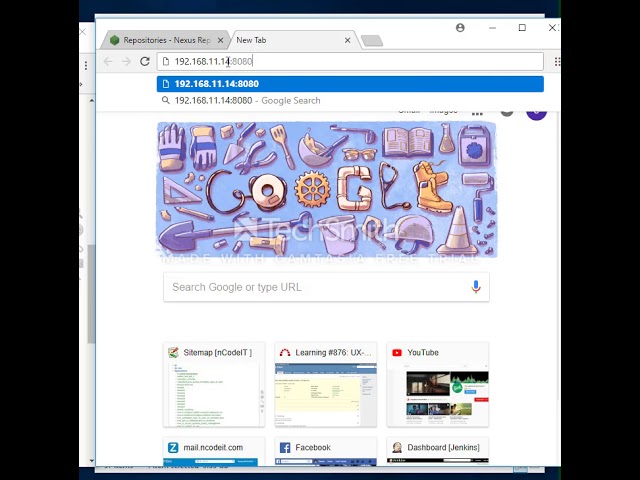Select the 192.168.11.14:8080 URL suggestion
The height and width of the screenshot is (480, 640).
point(350,84)
